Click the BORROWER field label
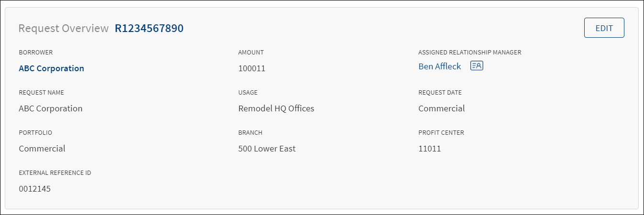644x215 pixels. (x=35, y=53)
